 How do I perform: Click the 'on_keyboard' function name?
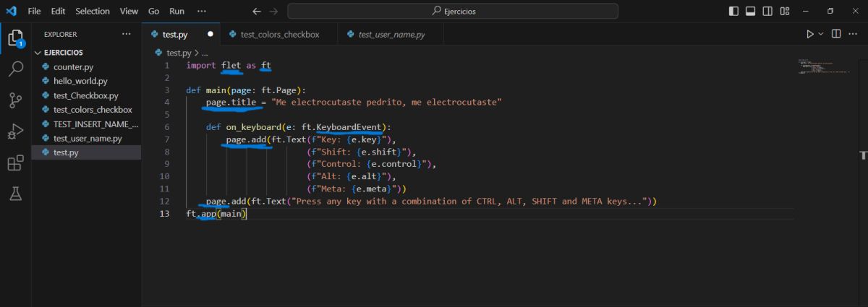tap(251, 127)
